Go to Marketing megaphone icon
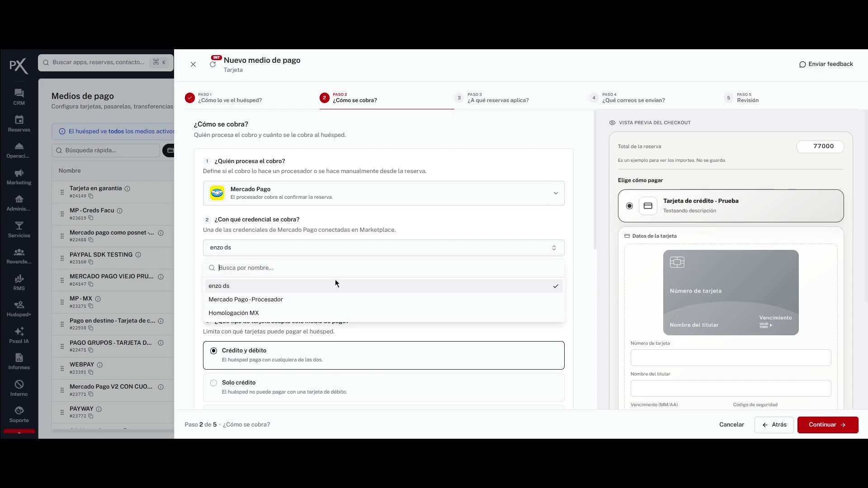This screenshot has width=868, height=488. pos(19,173)
